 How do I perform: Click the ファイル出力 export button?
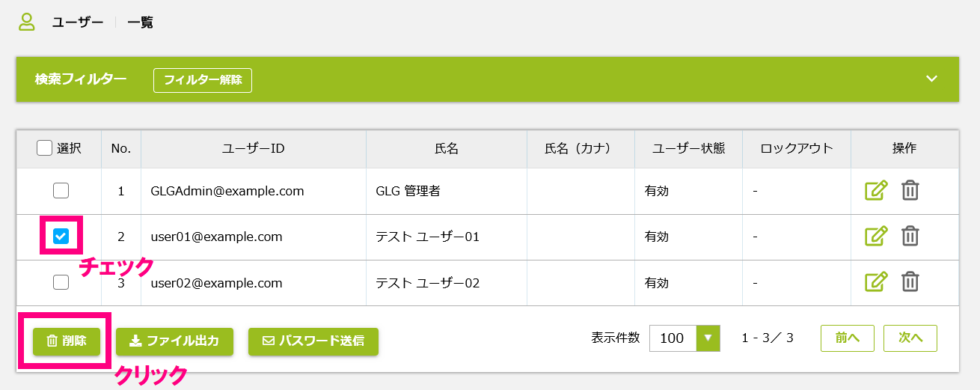point(174,341)
